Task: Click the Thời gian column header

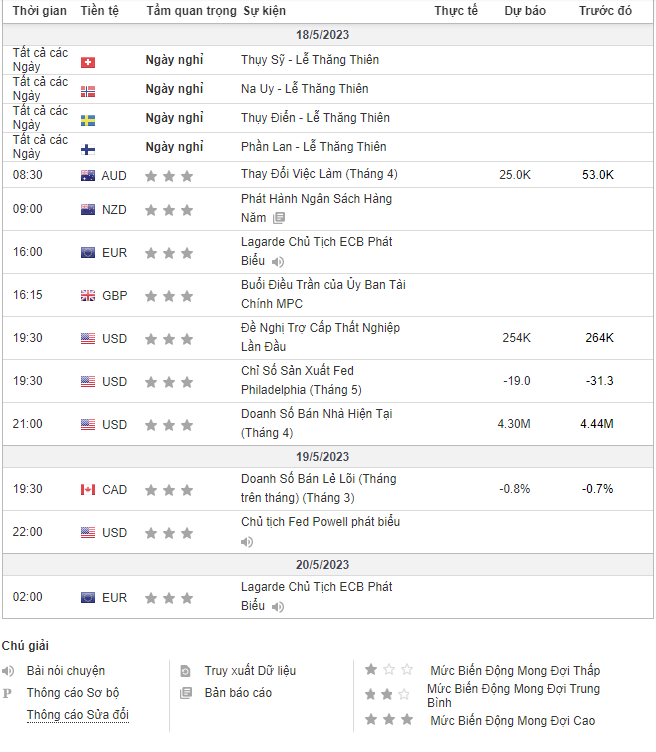Action: pos(40,11)
